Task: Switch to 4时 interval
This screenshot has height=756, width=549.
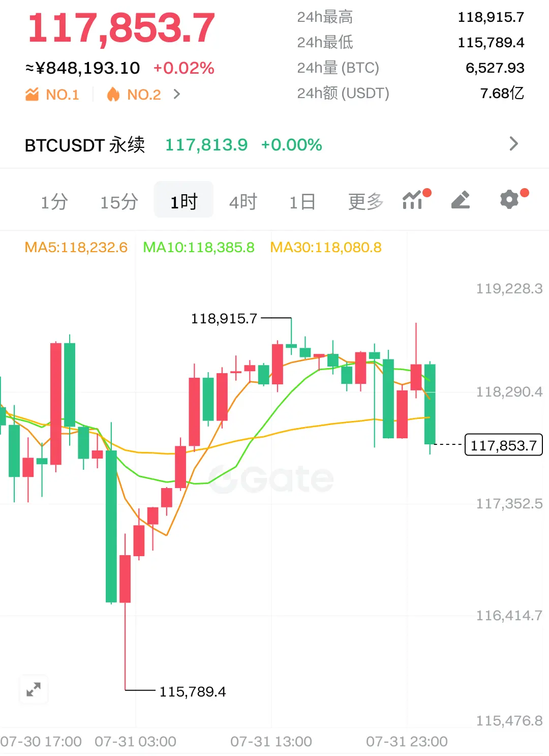Action: pos(243,202)
